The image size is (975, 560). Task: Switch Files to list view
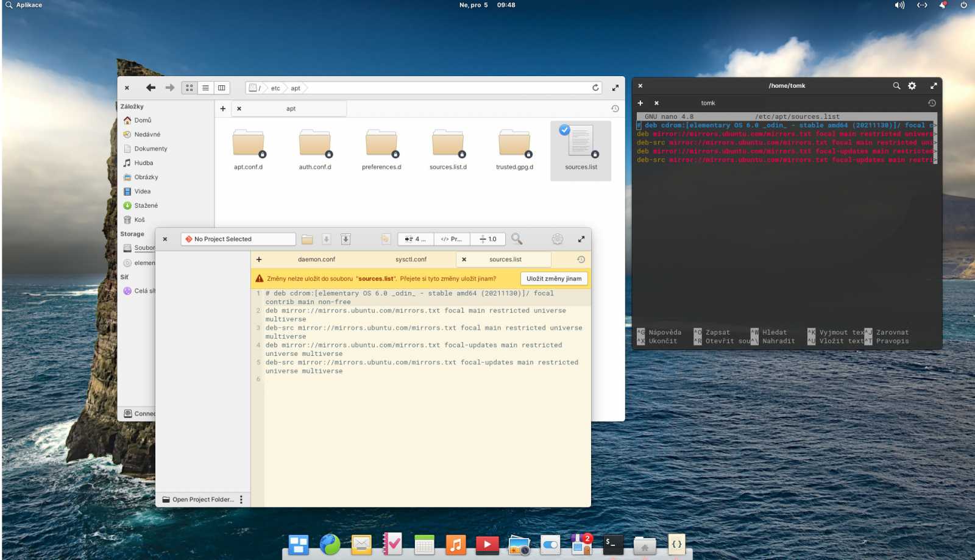point(205,88)
